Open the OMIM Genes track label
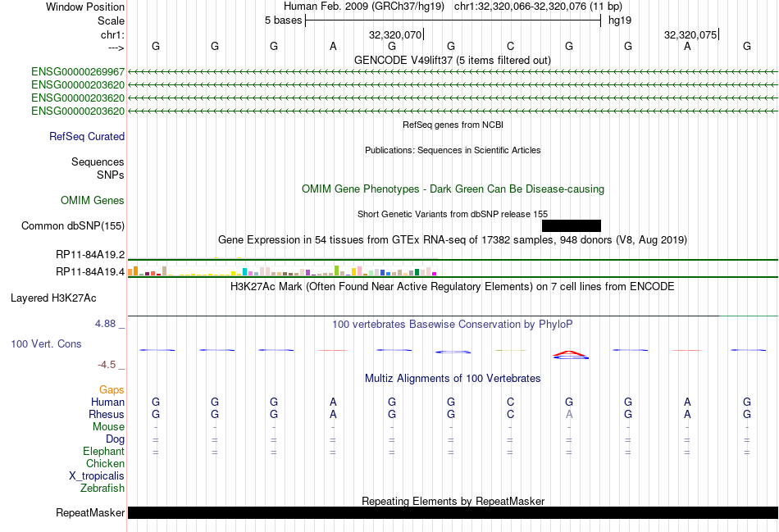This screenshot has height=532, width=779. coord(93,200)
